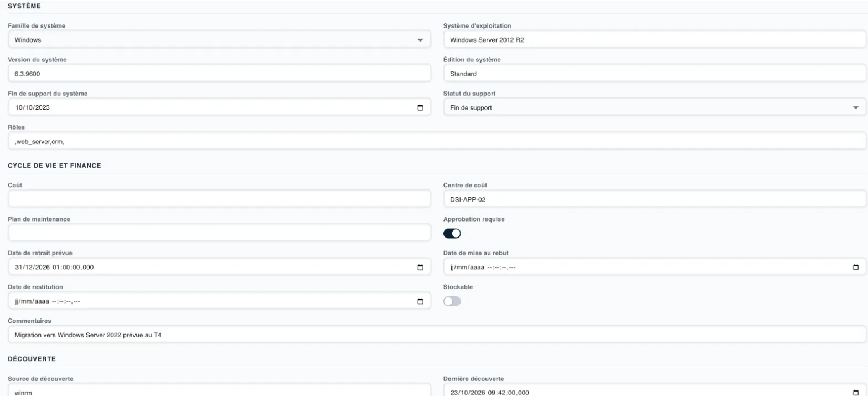Click the Stockable label
The image size is (868, 396).
(x=458, y=287)
